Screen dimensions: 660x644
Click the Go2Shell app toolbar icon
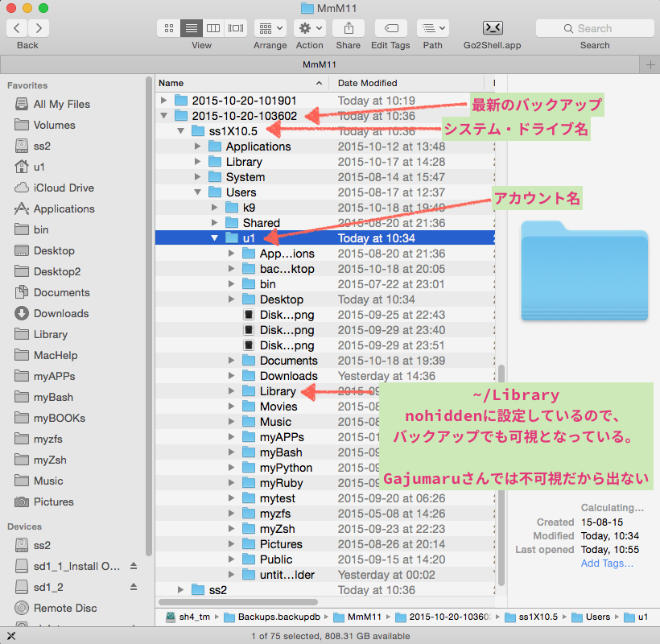pos(492,28)
